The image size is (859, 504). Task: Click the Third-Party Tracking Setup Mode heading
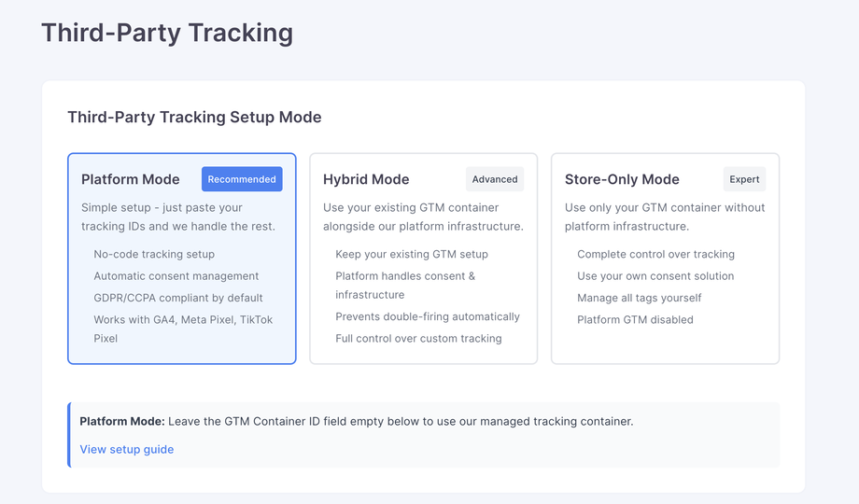[x=194, y=118]
